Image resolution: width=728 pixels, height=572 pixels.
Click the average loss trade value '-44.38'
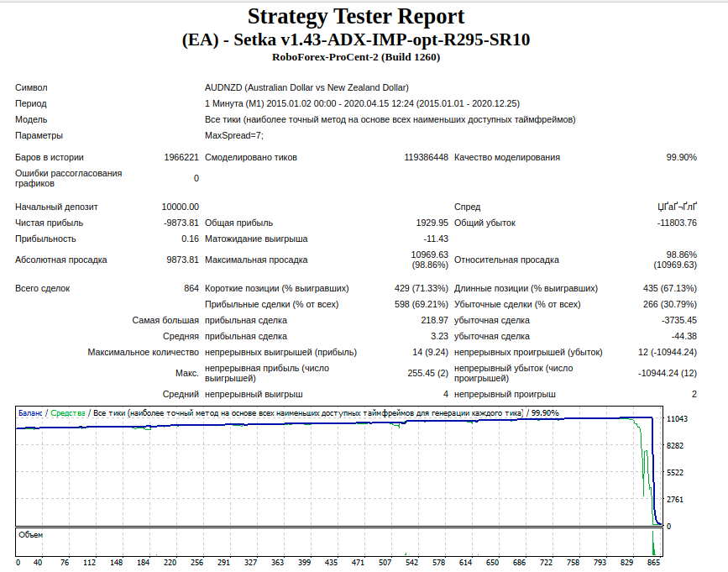click(x=683, y=337)
